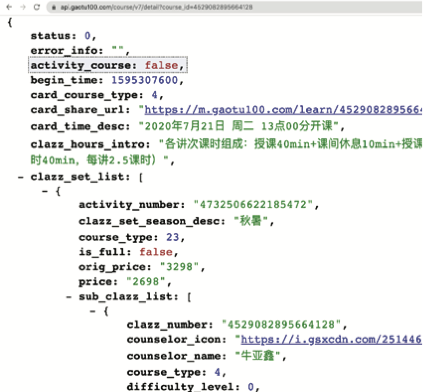423x392 pixels.
Task: Go back using the browser back arrow
Action: [x=9, y=7]
